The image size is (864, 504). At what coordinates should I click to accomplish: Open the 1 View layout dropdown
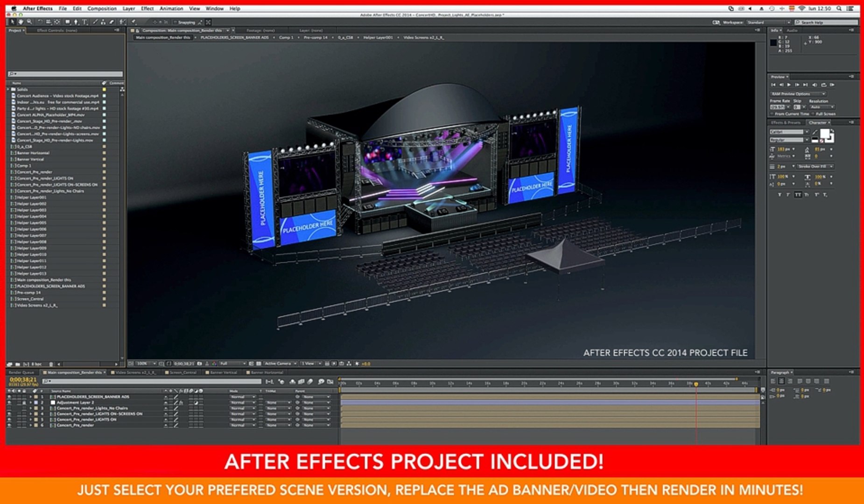coord(311,364)
